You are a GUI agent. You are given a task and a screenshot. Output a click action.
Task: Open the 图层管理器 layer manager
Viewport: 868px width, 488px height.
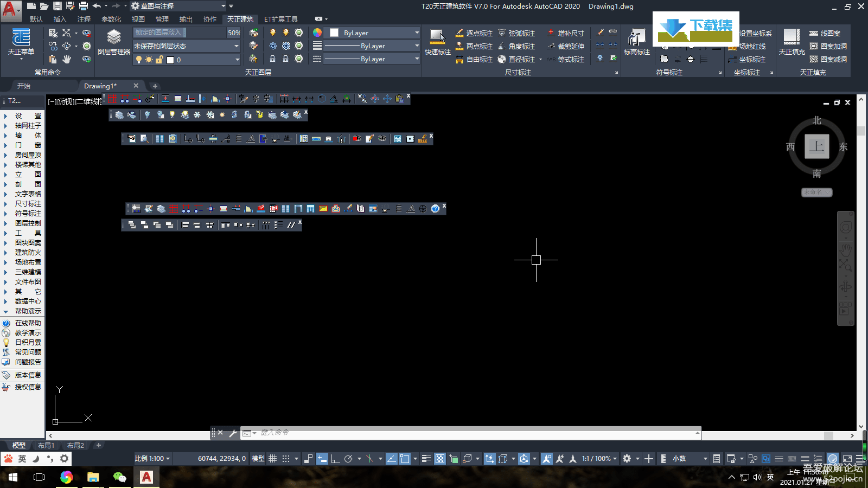tap(113, 42)
